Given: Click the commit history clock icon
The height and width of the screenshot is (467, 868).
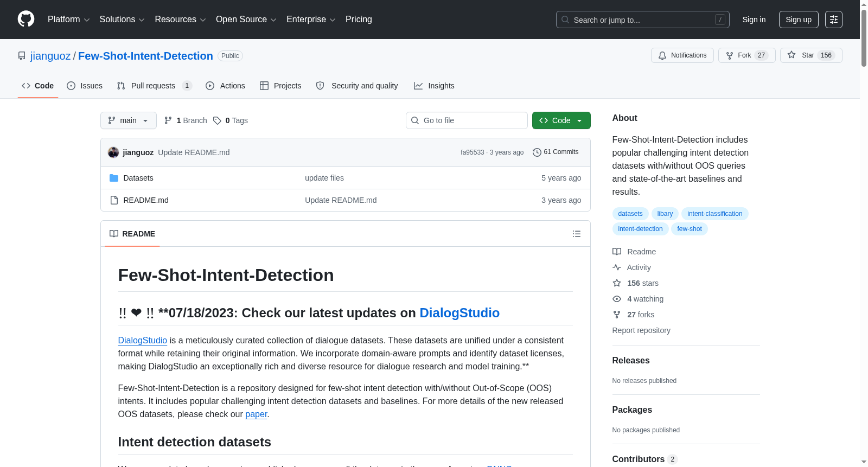Looking at the screenshot, I should click(x=537, y=152).
